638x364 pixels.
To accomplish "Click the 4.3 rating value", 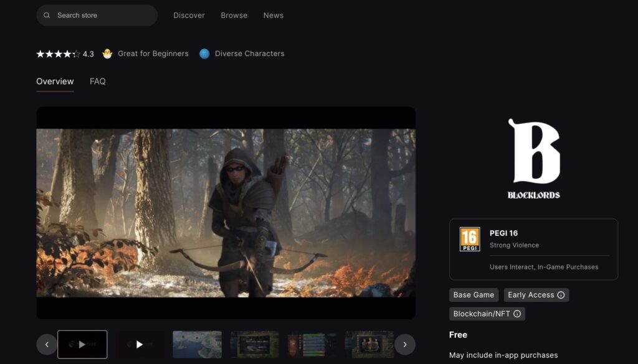I will click(88, 54).
